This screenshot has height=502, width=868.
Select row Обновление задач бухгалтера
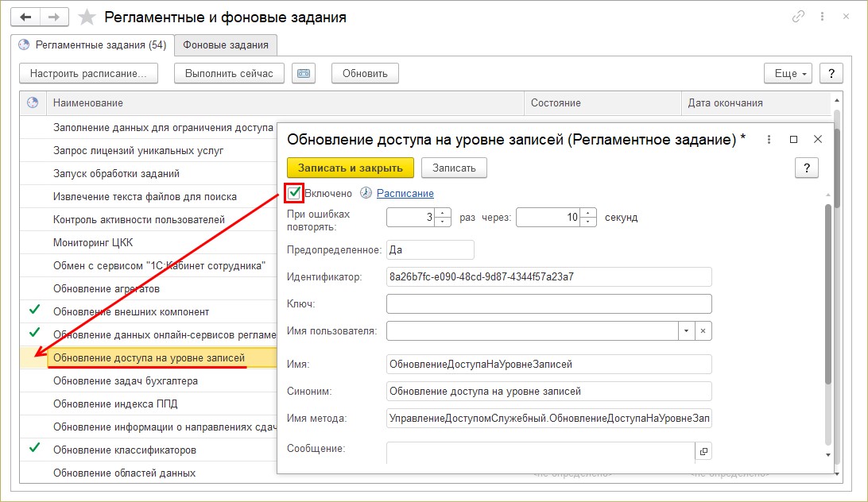coord(149,380)
